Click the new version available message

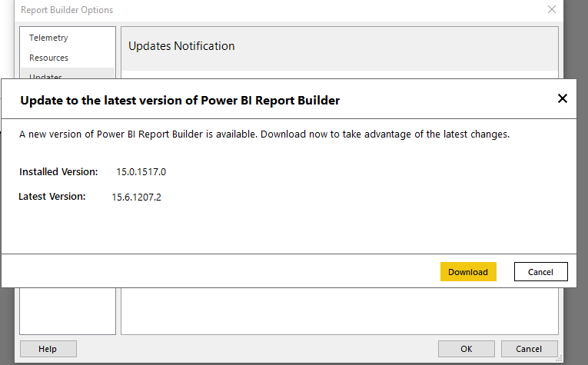click(264, 134)
